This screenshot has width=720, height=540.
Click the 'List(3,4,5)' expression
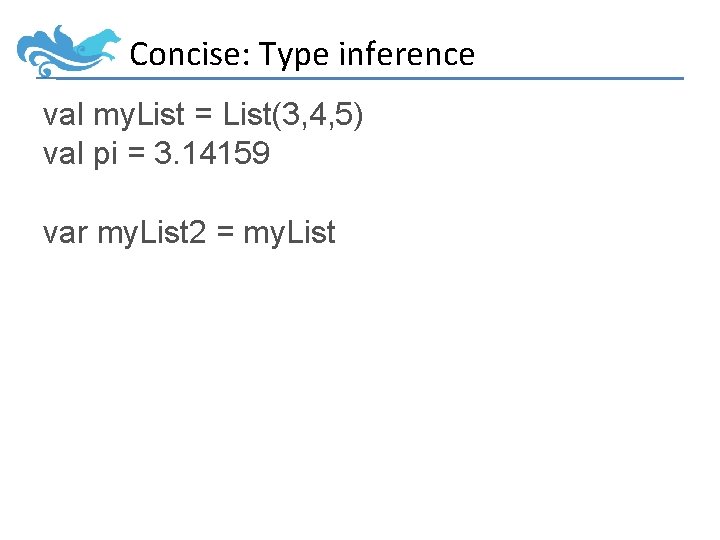point(293,115)
